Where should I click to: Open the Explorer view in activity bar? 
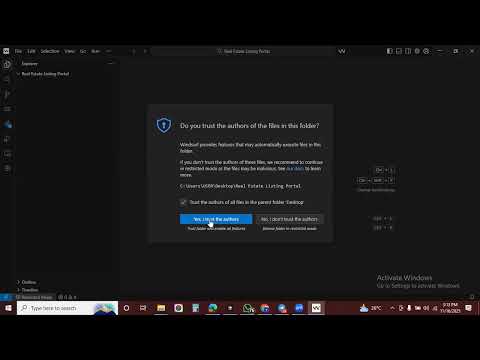(x=7, y=64)
